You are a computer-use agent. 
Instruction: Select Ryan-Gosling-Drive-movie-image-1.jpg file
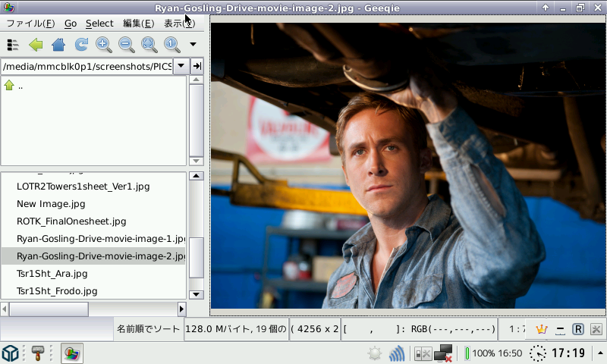[101, 239]
